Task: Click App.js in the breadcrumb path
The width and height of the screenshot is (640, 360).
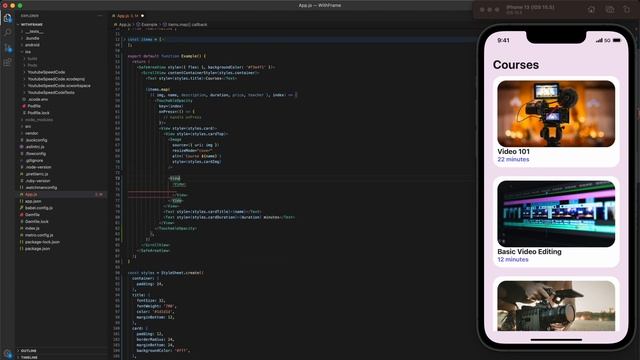Action: 124,24
